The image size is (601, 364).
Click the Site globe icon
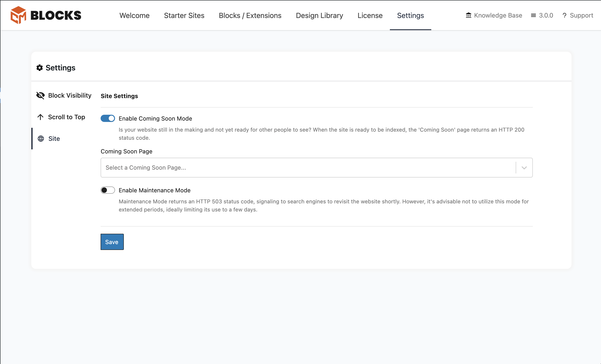41,139
